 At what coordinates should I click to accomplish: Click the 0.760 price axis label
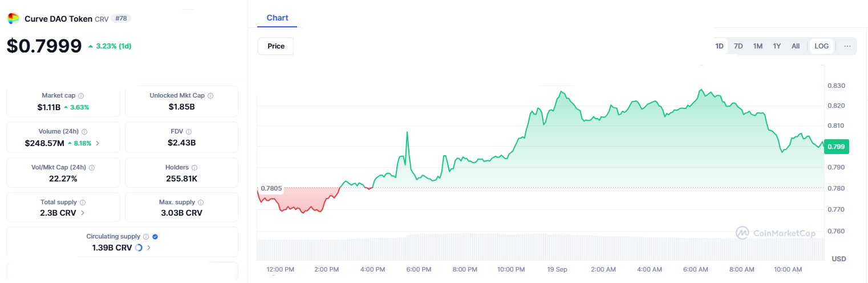[x=836, y=231]
